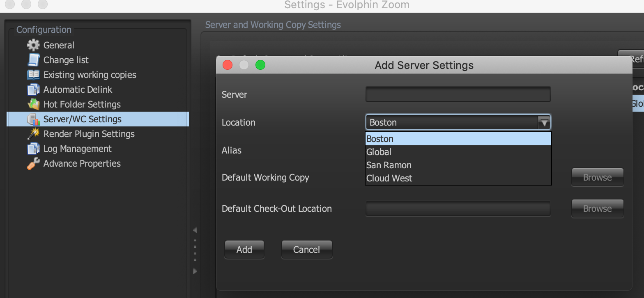Collapse the Location dropdown arrow

544,122
